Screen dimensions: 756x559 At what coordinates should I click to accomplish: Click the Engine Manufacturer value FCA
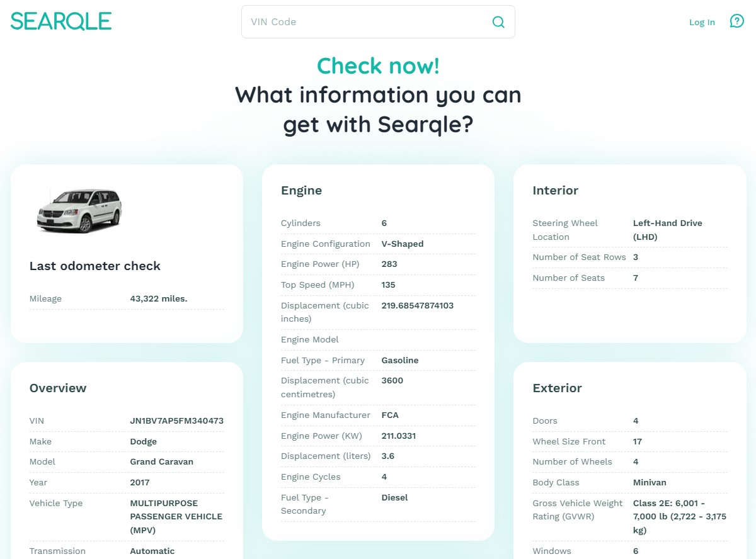coord(390,415)
